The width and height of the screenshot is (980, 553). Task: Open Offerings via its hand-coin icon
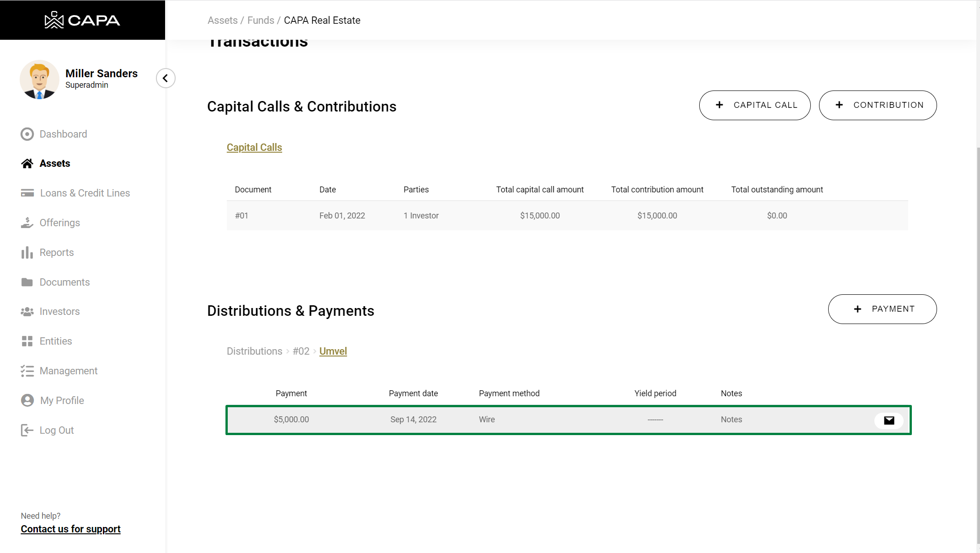27,223
